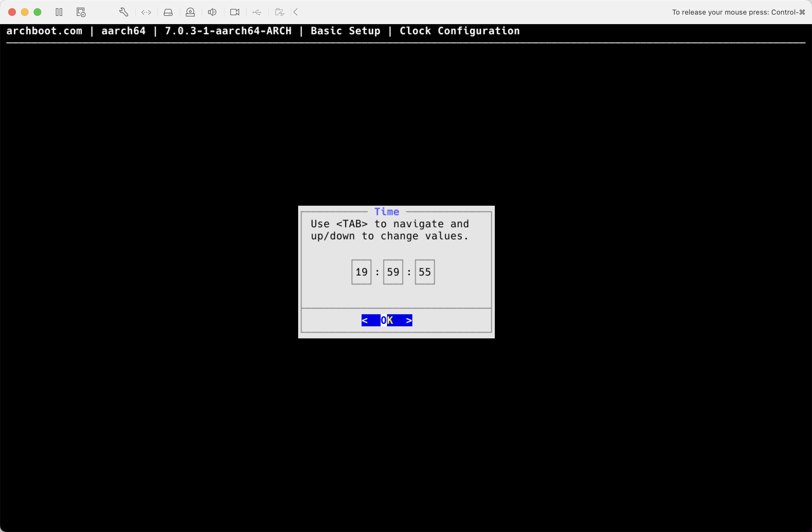This screenshot has height=532, width=812.
Task: Open the USB devices icon
Action: tap(257, 12)
